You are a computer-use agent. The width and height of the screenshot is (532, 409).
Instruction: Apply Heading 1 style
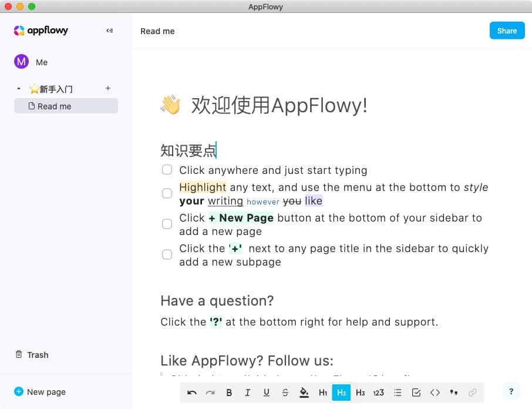(322, 393)
